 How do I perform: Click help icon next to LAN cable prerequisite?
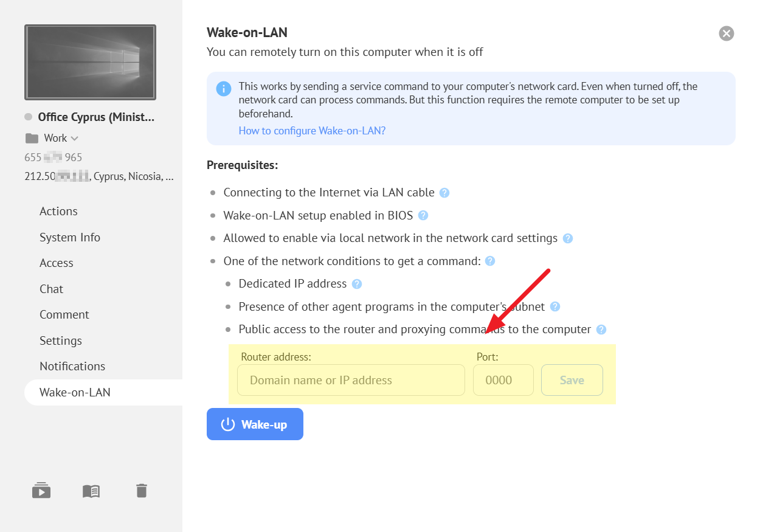(444, 193)
